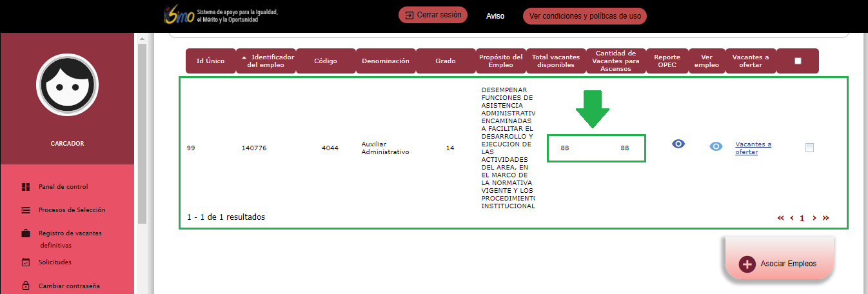Click the Procesos de Selección list icon
Image resolution: width=868 pixels, height=294 pixels.
pyautogui.click(x=26, y=210)
